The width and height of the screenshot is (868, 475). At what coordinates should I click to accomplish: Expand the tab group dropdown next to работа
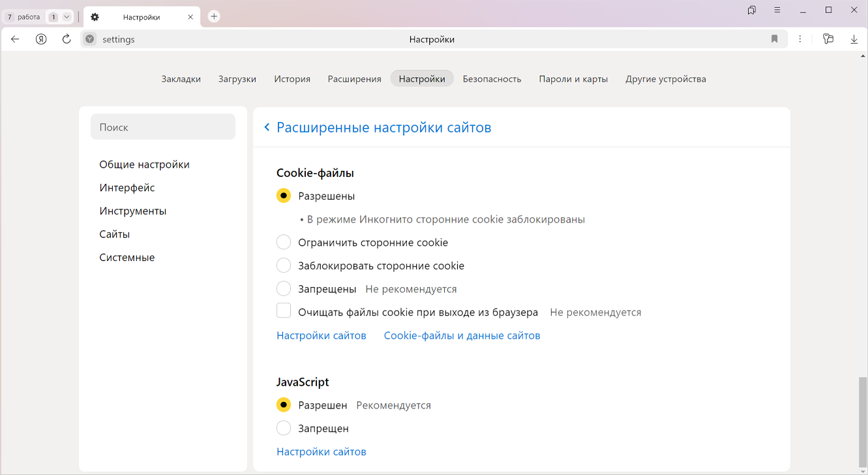tap(67, 17)
